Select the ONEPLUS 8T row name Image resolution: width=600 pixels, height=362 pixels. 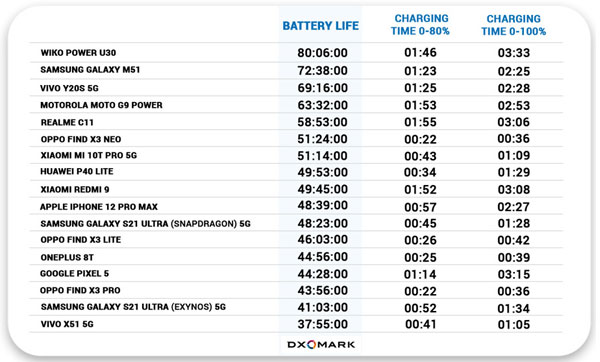[67, 258]
